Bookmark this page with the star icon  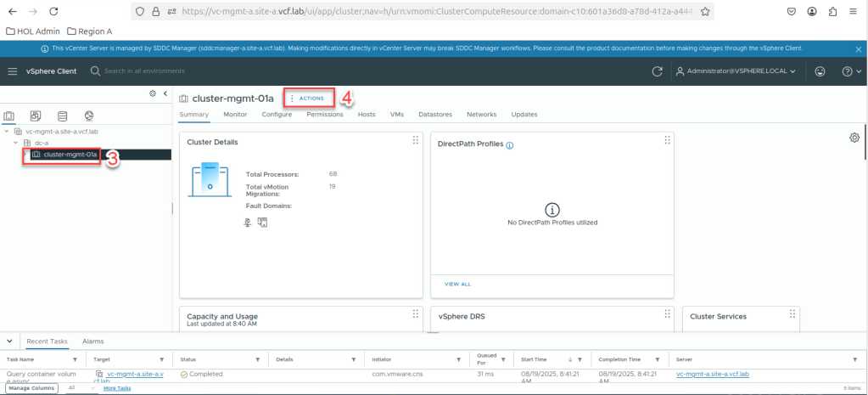(x=705, y=11)
